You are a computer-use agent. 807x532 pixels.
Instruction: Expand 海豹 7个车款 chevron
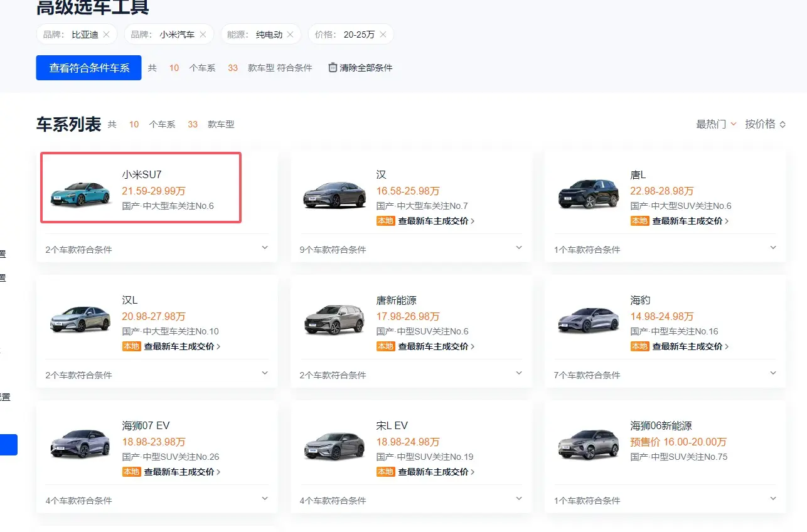coord(773,373)
